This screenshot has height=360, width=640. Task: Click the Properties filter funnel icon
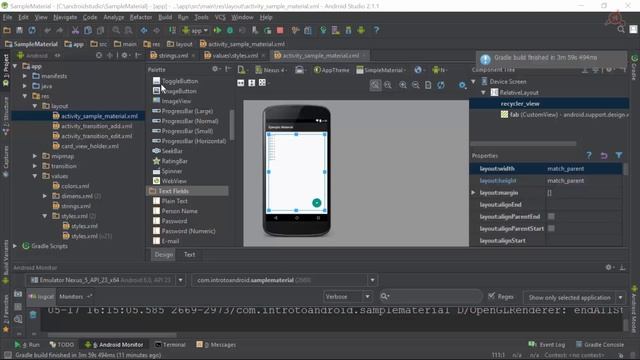pyautogui.click(x=619, y=156)
